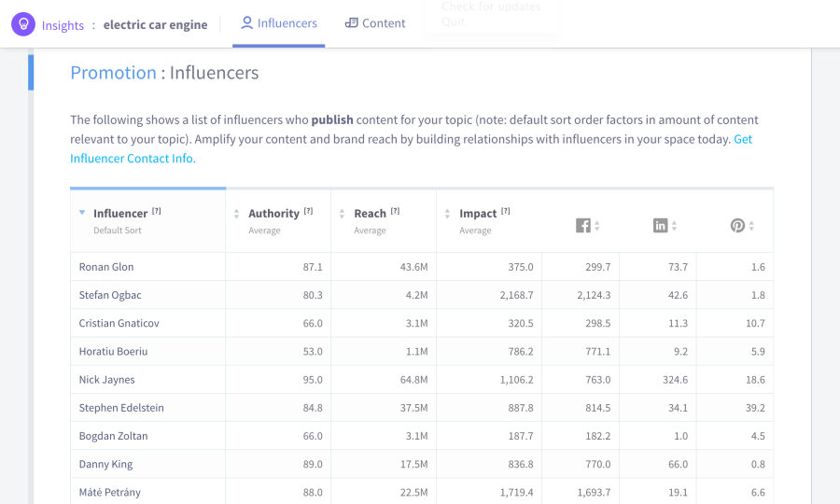Screen dimensions: 840x504
Task: Click Stephen Edelstein's Pinterest value 39.2
Action: (x=755, y=408)
